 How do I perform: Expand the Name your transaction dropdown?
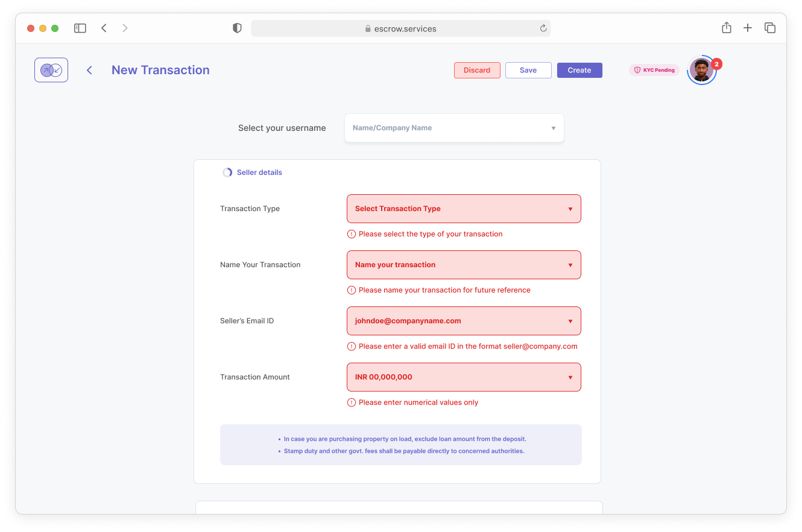tap(464, 265)
